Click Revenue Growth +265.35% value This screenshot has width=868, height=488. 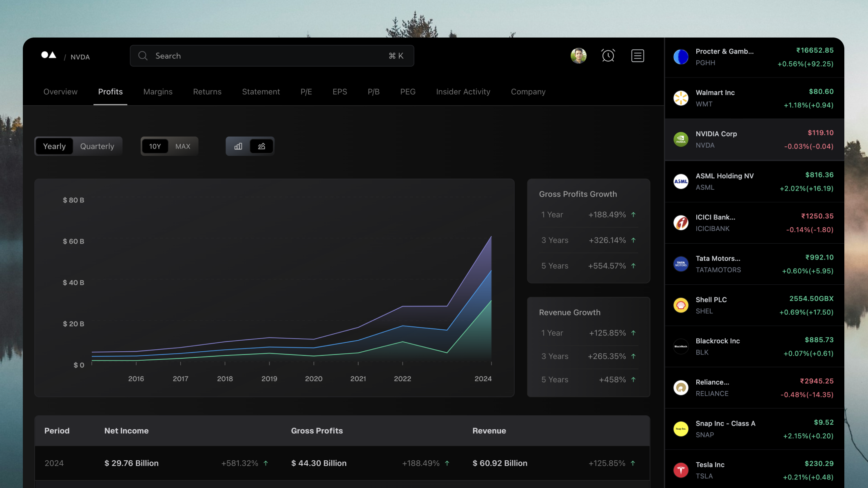(x=607, y=356)
